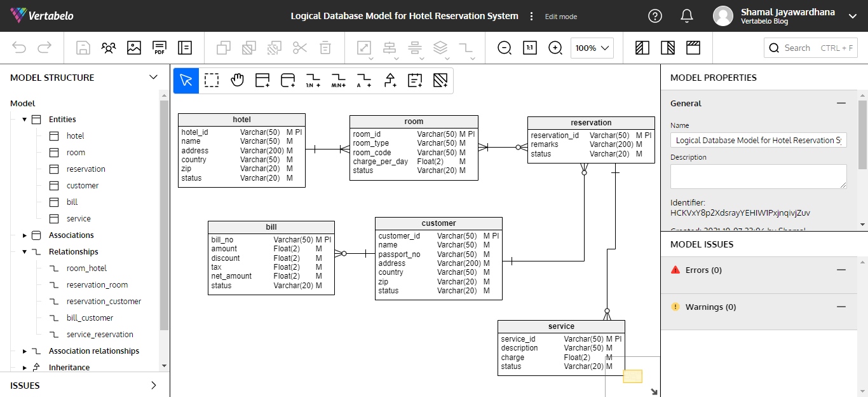Viewport: 868px width, 397px height.
Task: Pick the association relationship tool labeled A
Action: click(364, 80)
